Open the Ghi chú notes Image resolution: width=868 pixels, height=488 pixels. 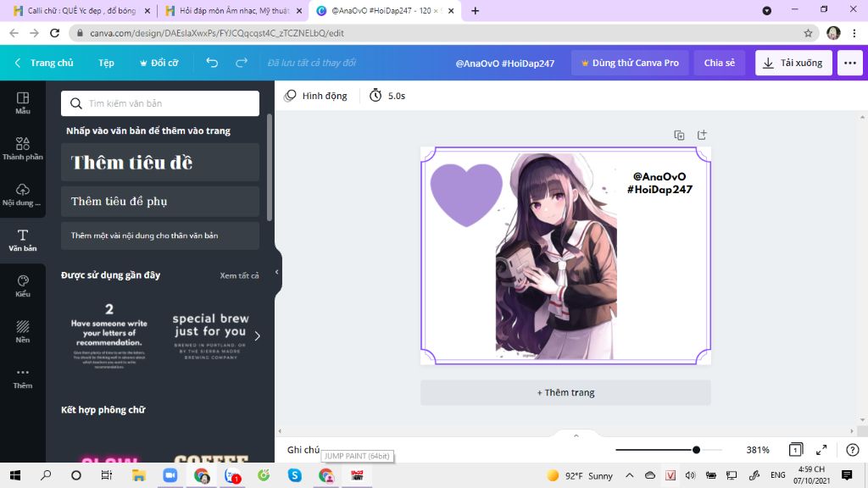tap(303, 450)
